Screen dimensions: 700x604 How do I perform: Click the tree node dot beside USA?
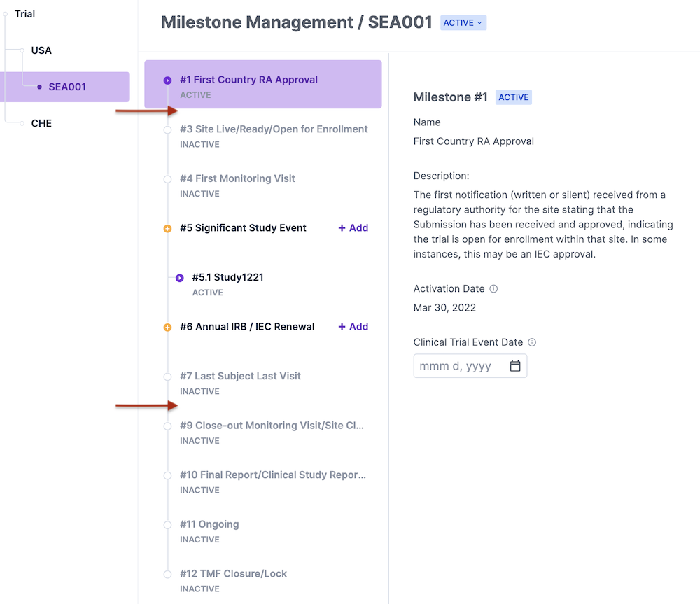click(22, 50)
